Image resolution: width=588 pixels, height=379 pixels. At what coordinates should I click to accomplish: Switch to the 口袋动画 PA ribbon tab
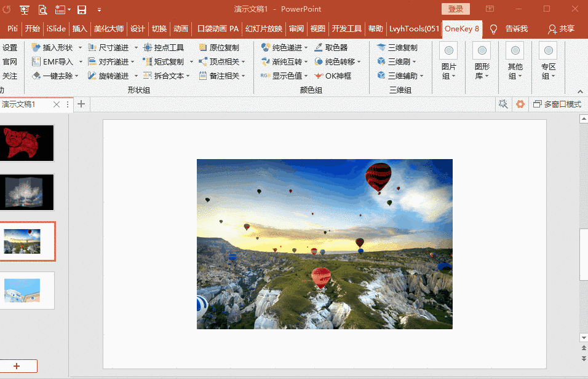point(218,28)
